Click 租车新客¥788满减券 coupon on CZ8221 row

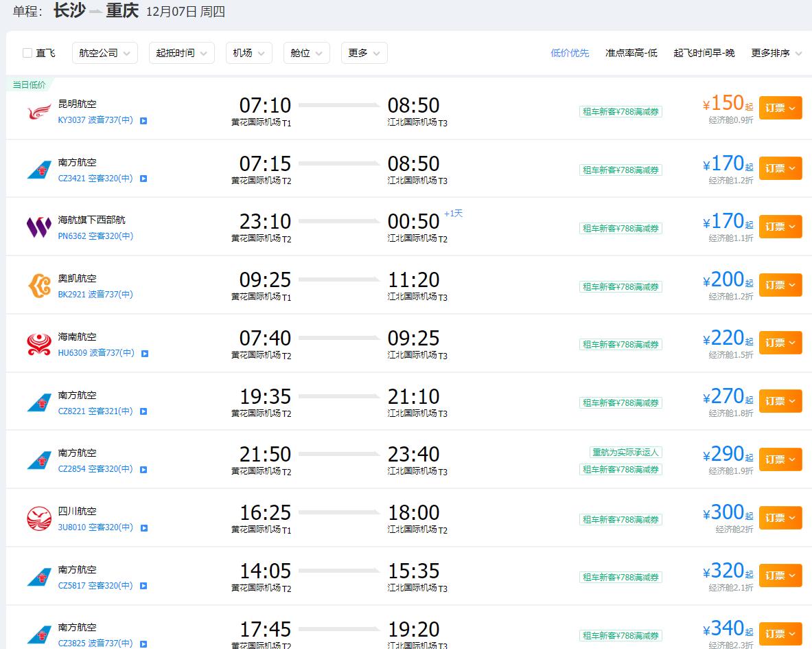620,403
